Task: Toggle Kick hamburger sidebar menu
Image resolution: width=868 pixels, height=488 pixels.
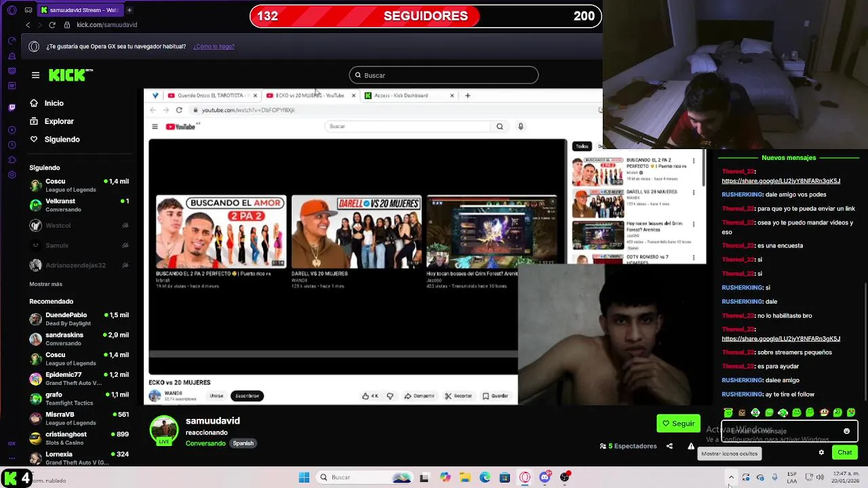Action: pos(35,75)
